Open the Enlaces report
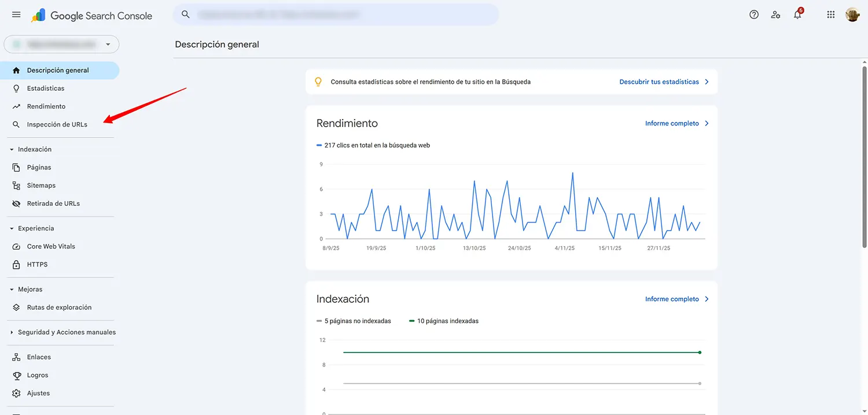 pos(38,357)
